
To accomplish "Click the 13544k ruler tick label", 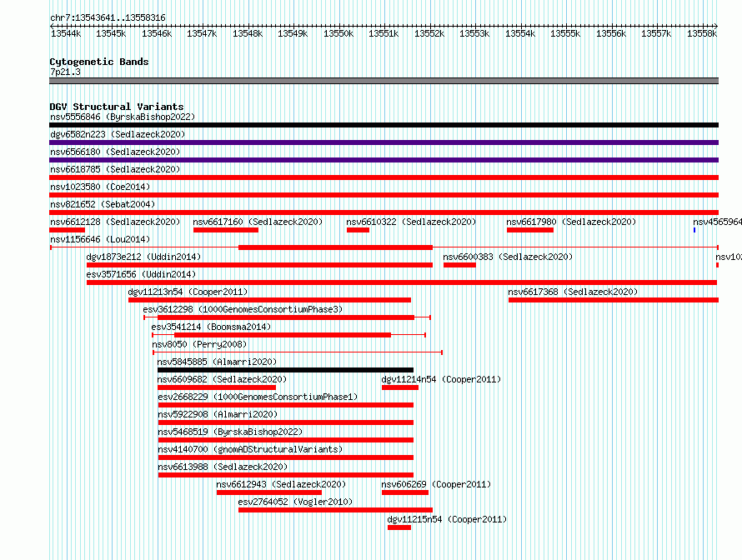I will 66,33.
